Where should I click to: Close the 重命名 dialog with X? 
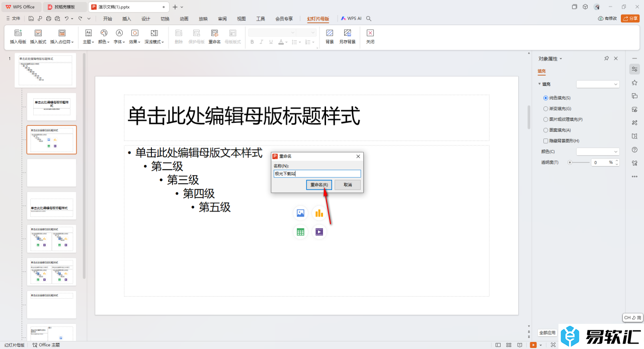pyautogui.click(x=358, y=157)
